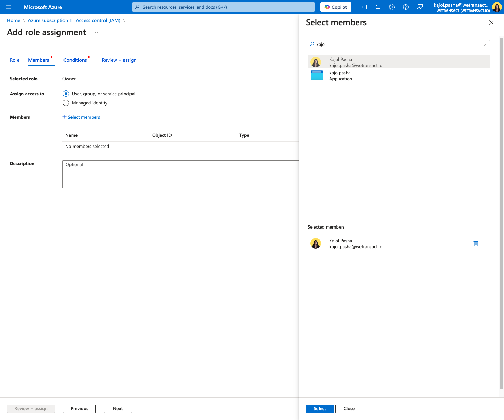Choose kajolpasha Application in results
This screenshot has width=504, height=420.
coord(399,75)
